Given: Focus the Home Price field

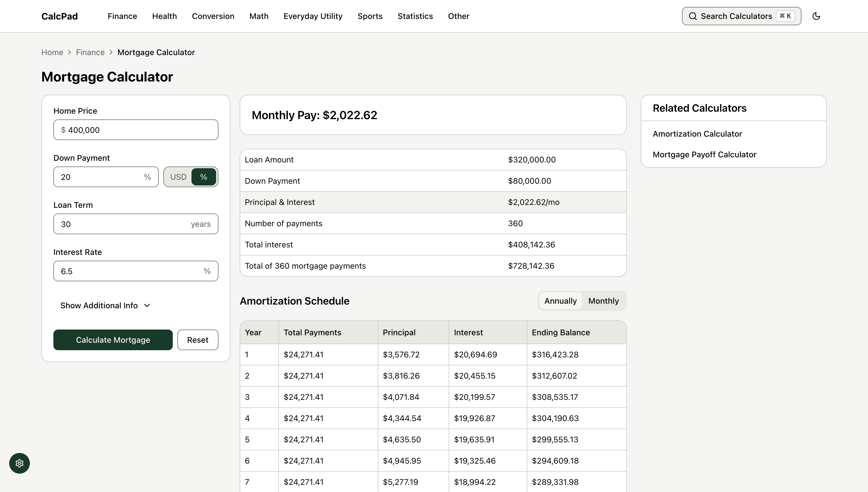Looking at the screenshot, I should tap(136, 130).
